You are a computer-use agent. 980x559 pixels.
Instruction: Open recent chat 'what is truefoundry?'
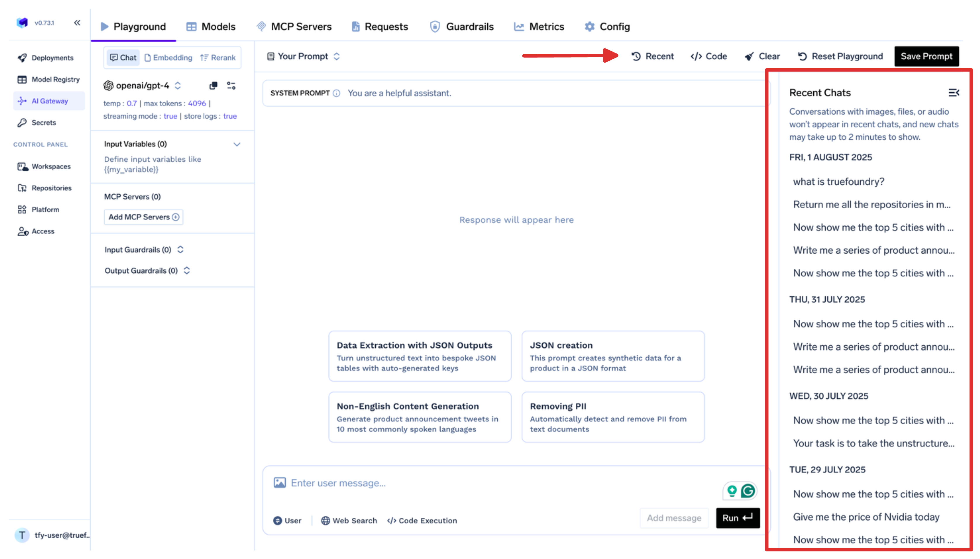coord(838,181)
